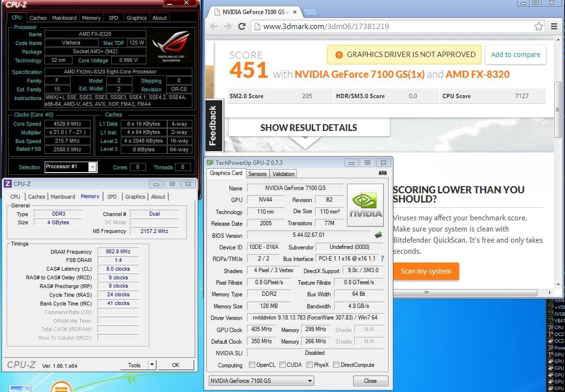565x392 pixels.
Task: Open the Mainboard tab in ROG CPU-Z
Action: tap(64, 18)
